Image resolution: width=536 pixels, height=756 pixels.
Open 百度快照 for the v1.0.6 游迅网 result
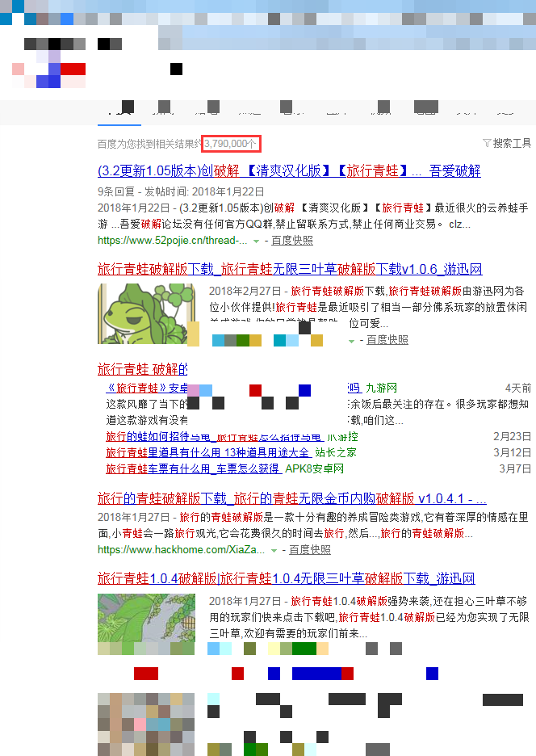(x=387, y=341)
